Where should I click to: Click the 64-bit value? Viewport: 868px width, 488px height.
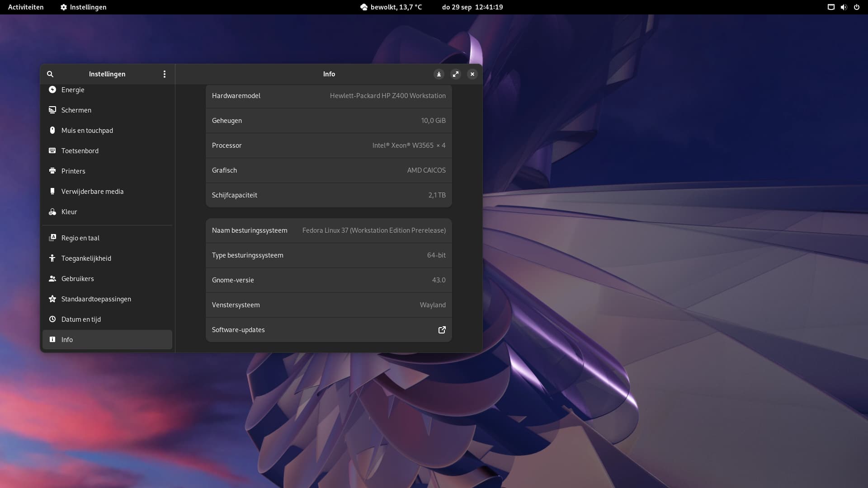436,255
